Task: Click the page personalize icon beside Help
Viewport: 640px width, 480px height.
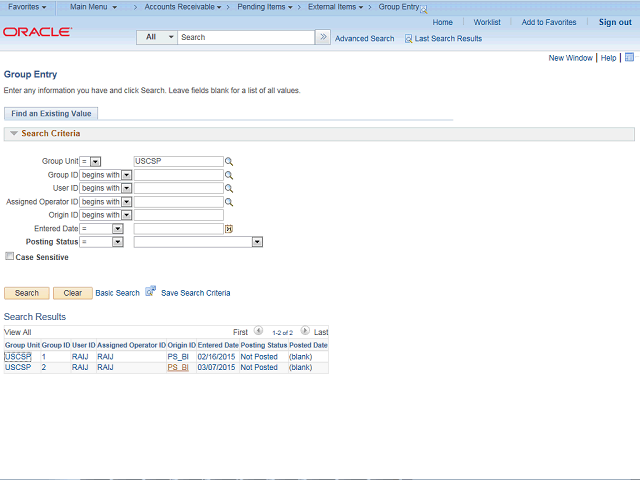Action: pyautogui.click(x=629, y=57)
